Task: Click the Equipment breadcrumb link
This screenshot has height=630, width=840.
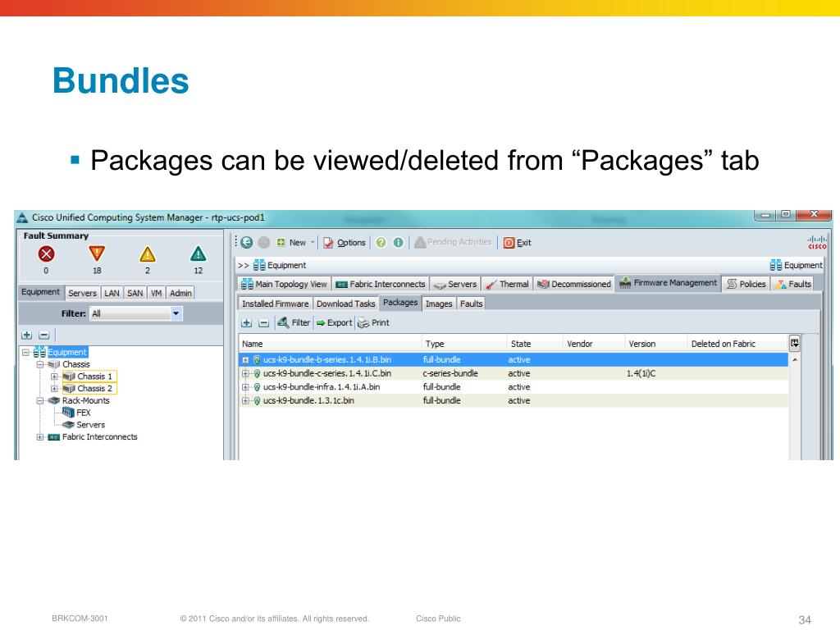Action: [x=280, y=265]
